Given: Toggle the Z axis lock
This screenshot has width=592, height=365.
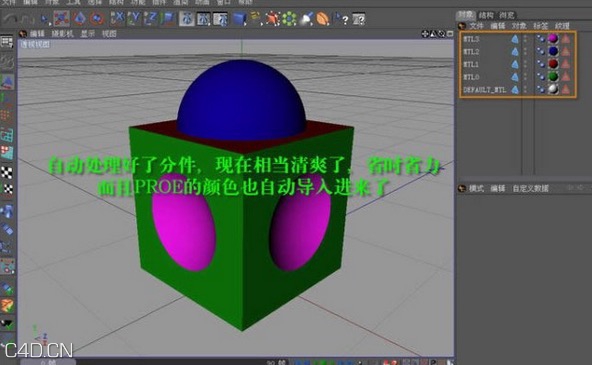Looking at the screenshot, I should pos(151,18).
